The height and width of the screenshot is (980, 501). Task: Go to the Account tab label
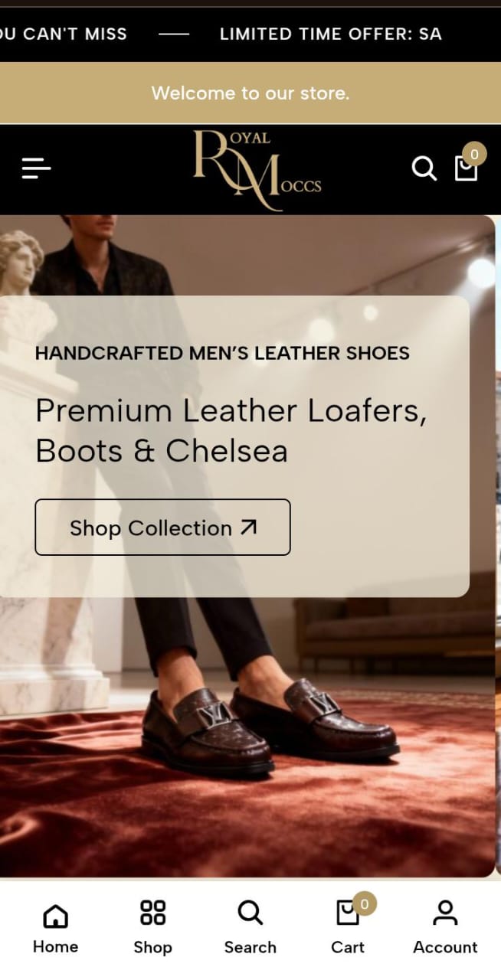click(x=445, y=947)
